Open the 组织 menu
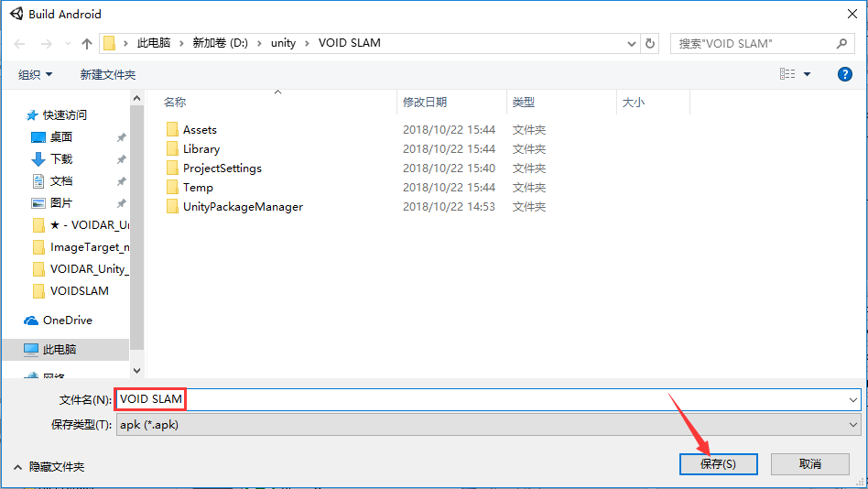 (x=35, y=74)
